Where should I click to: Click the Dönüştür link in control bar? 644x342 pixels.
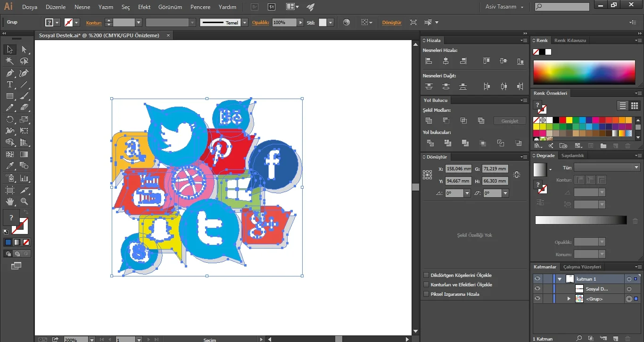point(392,22)
